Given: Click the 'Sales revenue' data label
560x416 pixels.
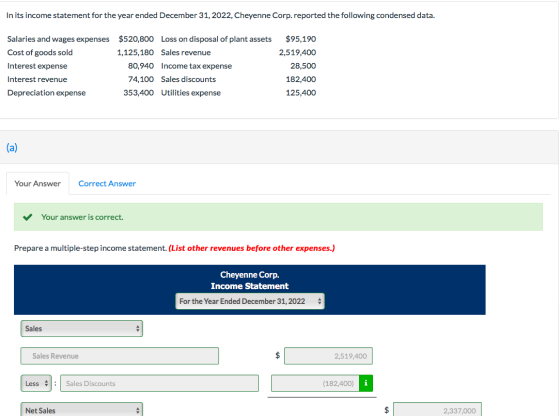Looking at the screenshot, I should 186,52.
